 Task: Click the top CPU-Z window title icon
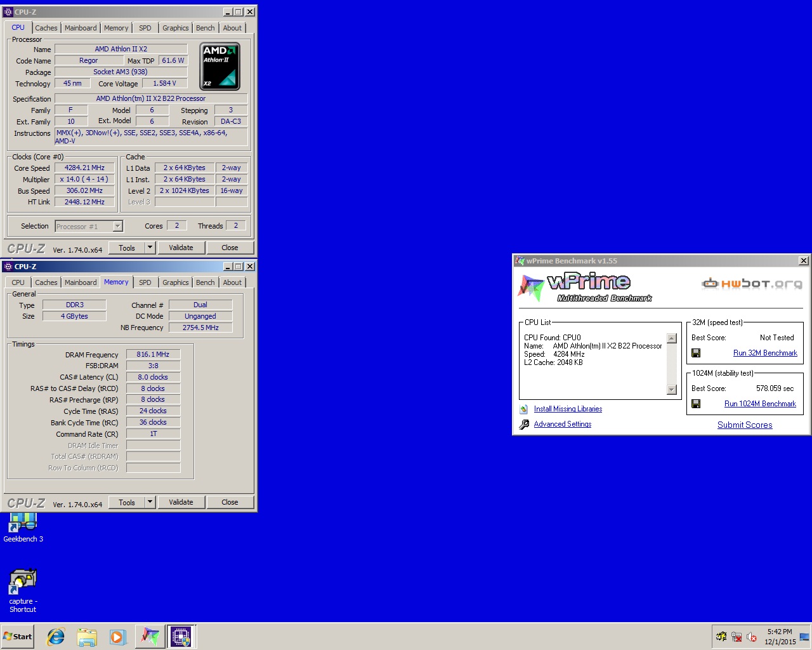[x=8, y=12]
